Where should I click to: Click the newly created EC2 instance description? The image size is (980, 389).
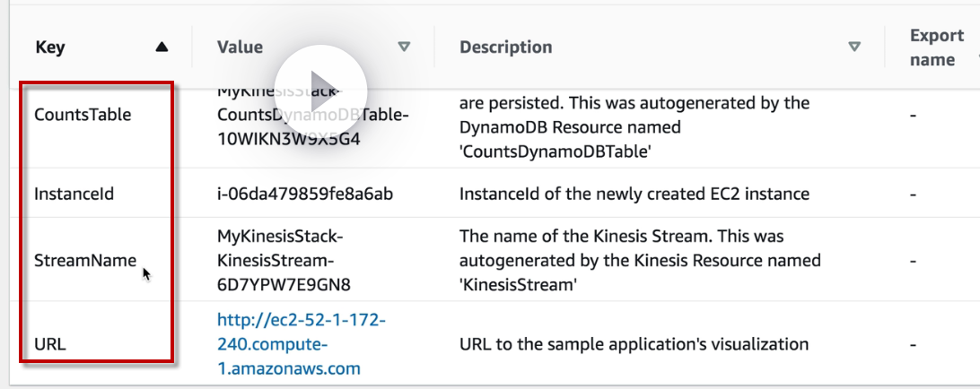tap(634, 194)
